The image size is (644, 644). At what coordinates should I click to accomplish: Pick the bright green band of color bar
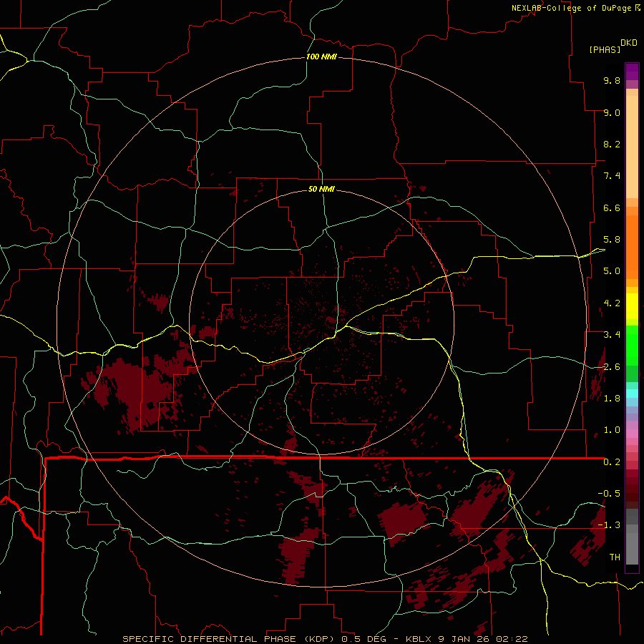632,346
